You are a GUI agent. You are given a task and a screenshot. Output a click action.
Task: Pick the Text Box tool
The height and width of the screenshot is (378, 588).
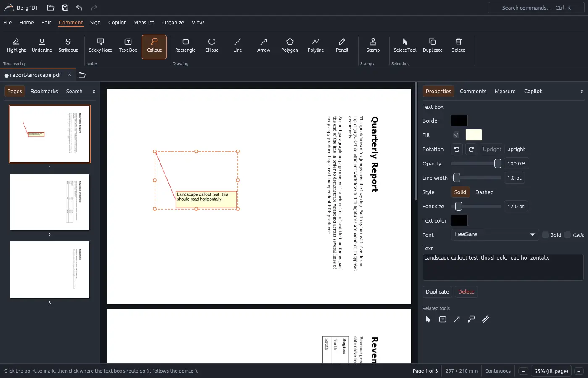pos(128,46)
